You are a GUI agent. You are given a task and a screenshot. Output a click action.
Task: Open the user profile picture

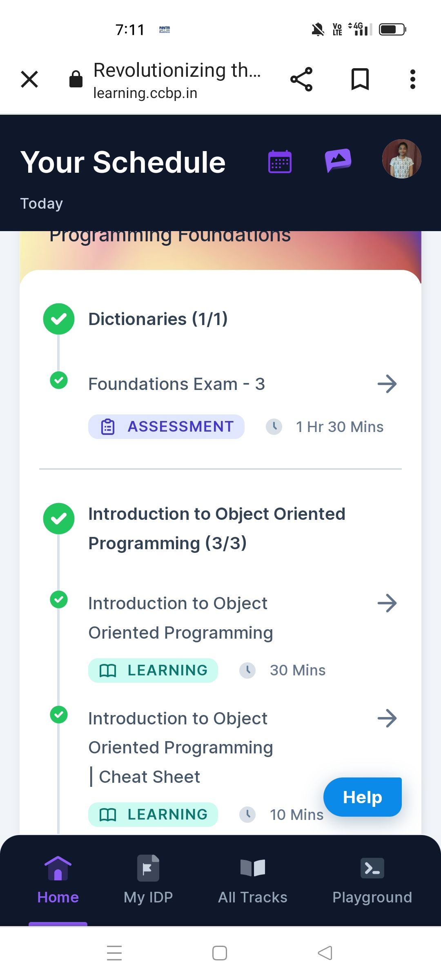[402, 159]
